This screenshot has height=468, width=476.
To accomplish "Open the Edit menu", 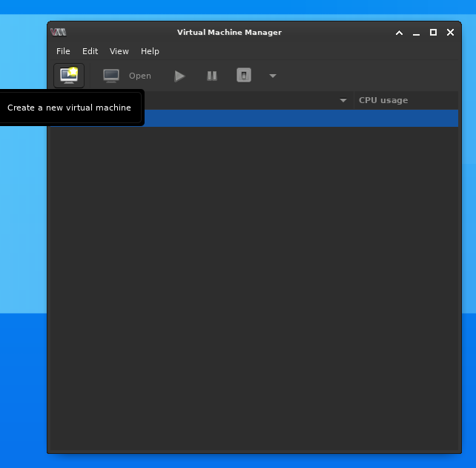I will pos(90,51).
